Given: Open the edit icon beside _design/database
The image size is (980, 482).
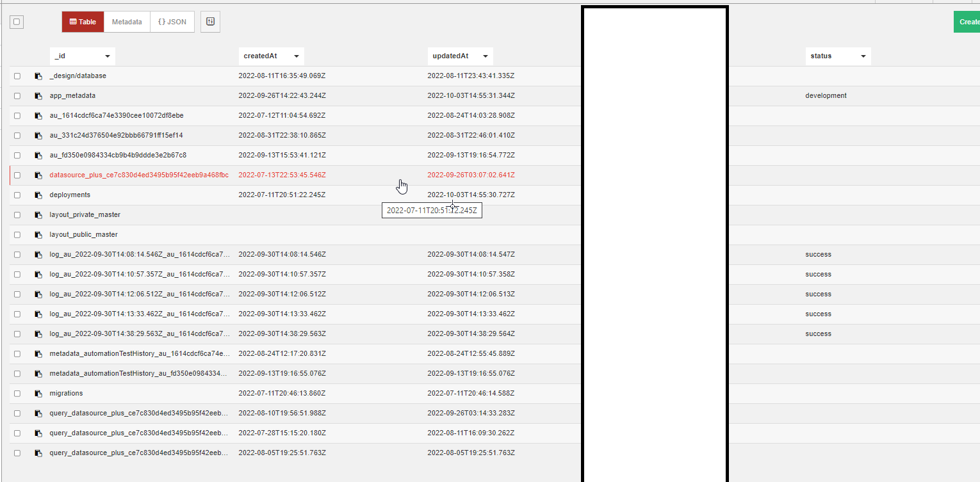Looking at the screenshot, I should [38, 76].
